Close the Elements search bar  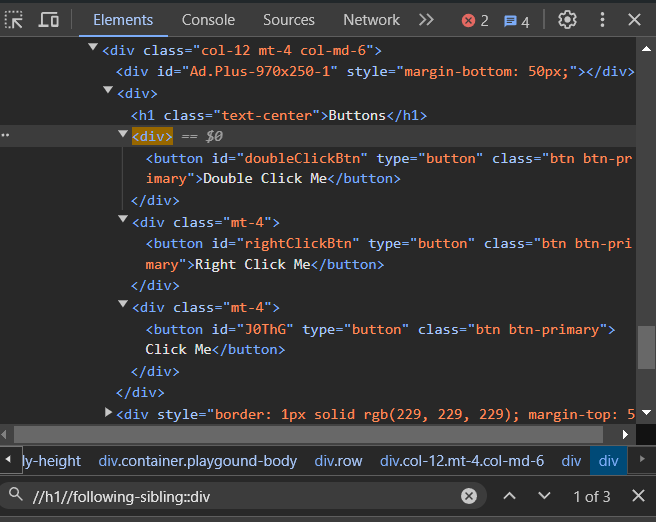[638, 496]
